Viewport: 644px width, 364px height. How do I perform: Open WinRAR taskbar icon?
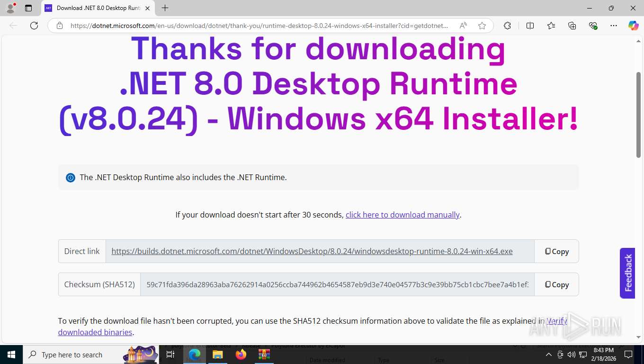264,355
